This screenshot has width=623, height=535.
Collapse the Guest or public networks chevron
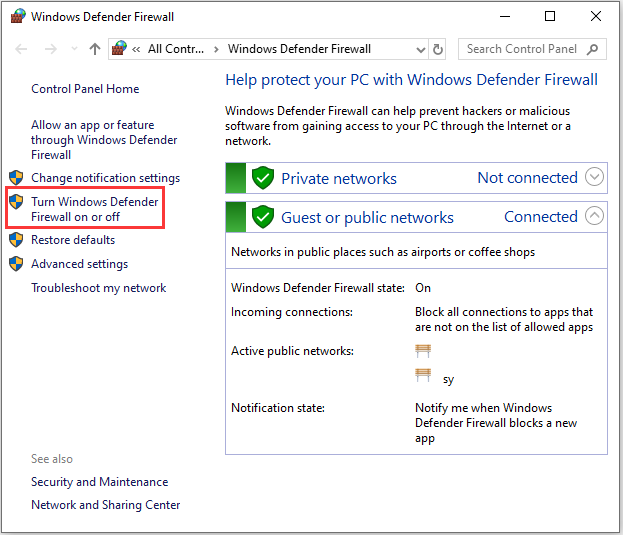click(594, 216)
